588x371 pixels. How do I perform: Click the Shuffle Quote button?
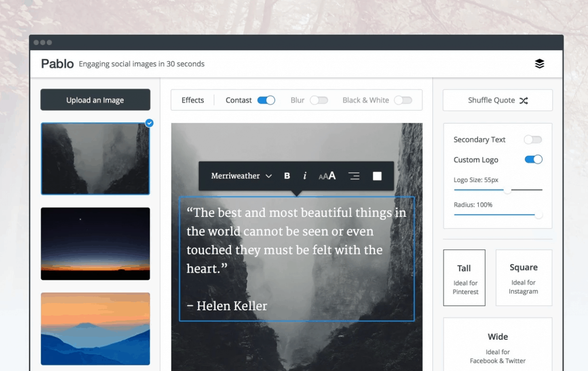(498, 100)
